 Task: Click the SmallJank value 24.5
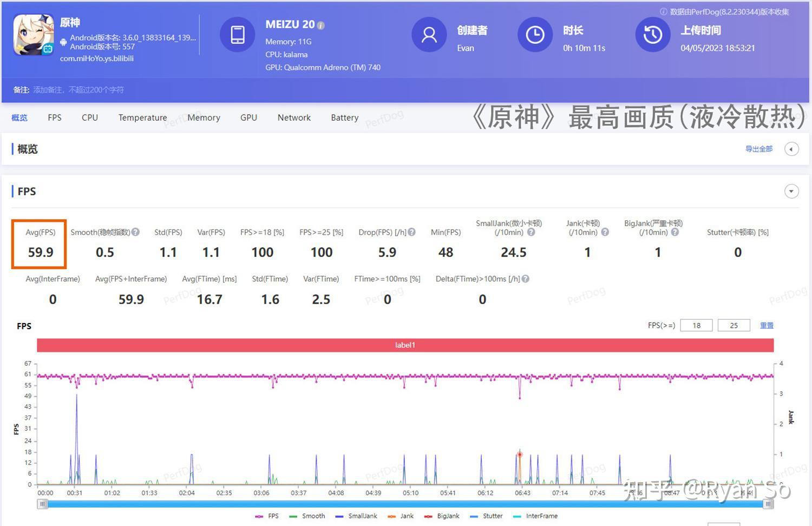point(514,252)
